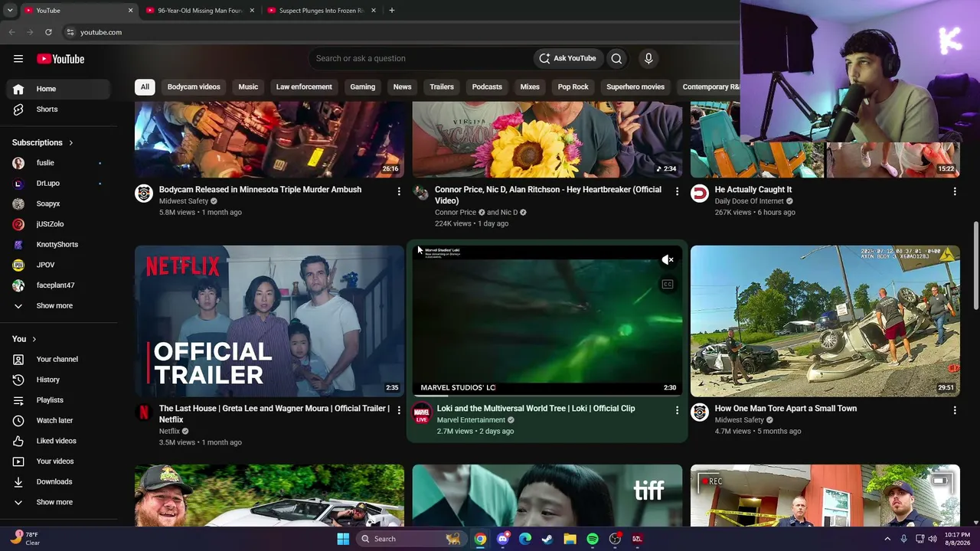Click the page vertical scrollbar thumb
This screenshot has width=980, height=551.
point(975,266)
